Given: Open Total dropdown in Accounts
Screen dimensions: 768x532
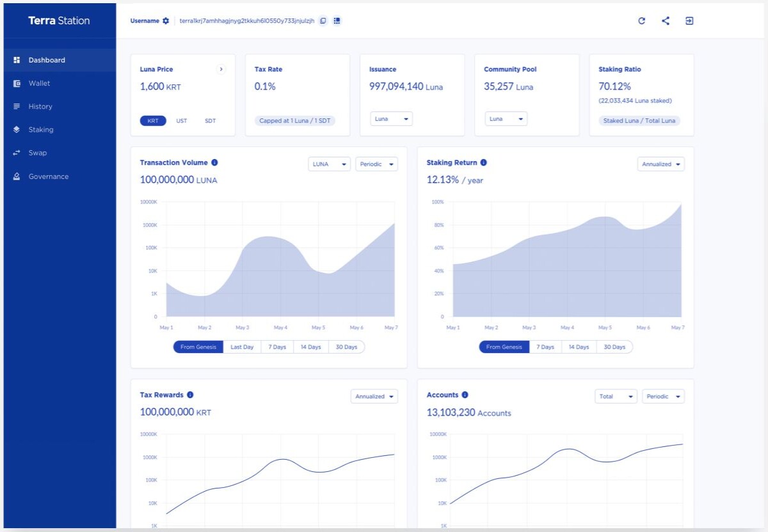Looking at the screenshot, I should (616, 396).
